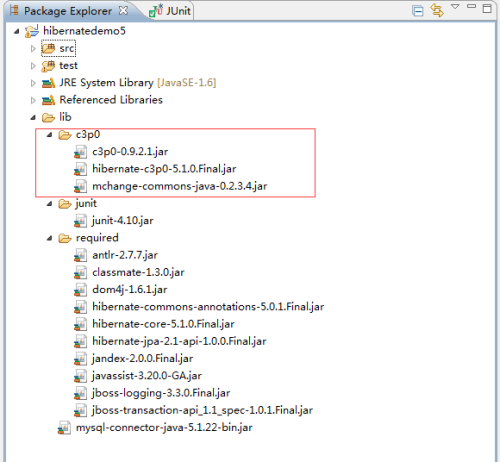This screenshot has height=462, width=500.
Task: Select hibernate-c3p0-5.1.0.Final.jar file name
Action: pyautogui.click(x=164, y=169)
